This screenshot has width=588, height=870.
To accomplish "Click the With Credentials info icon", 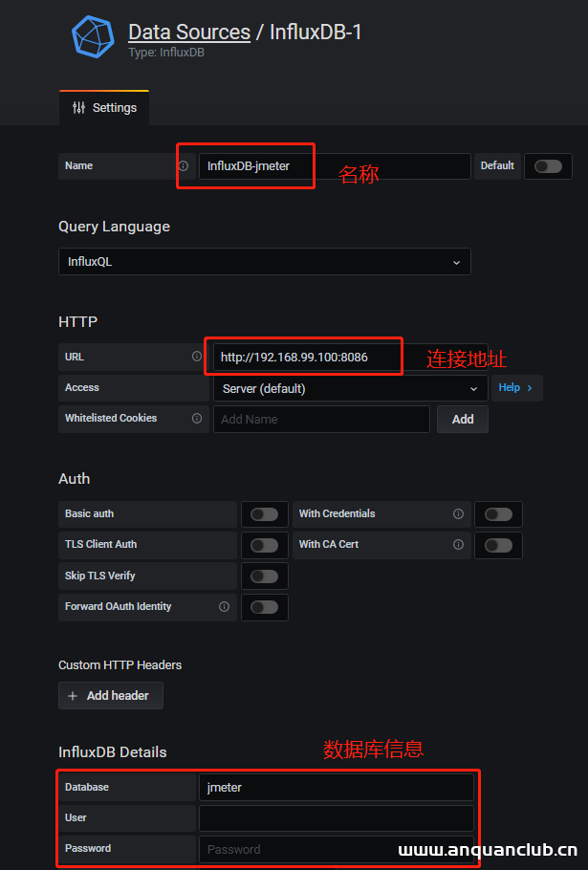I will pos(458,513).
